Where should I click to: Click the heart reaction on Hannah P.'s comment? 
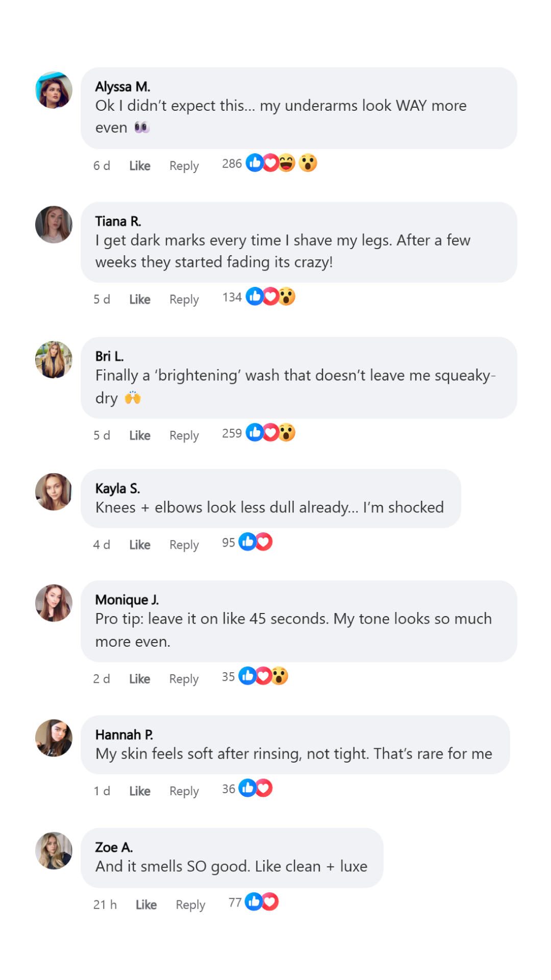264,789
